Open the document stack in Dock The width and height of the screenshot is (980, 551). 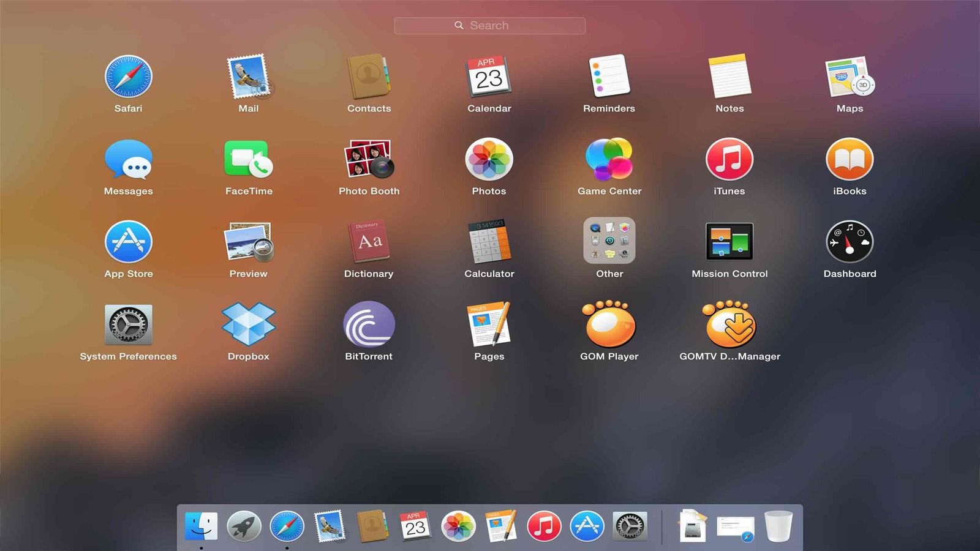point(693,526)
